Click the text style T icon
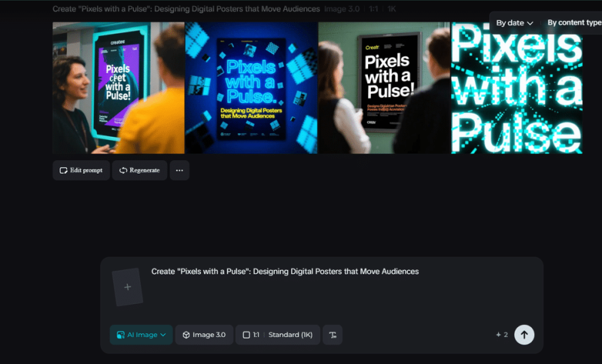602x364 pixels. point(333,335)
